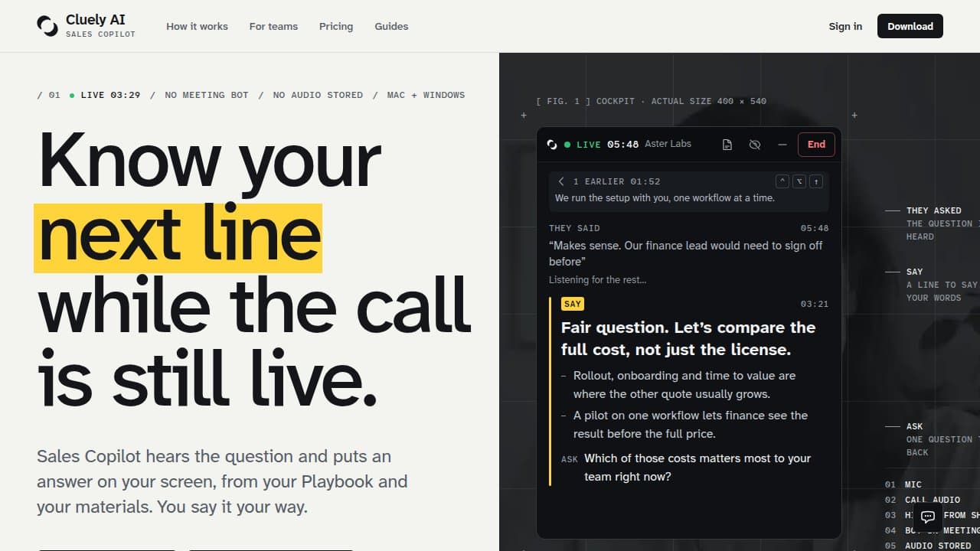980x551 pixels.
Task: Open the notes document icon in cockpit
Action: (727, 145)
